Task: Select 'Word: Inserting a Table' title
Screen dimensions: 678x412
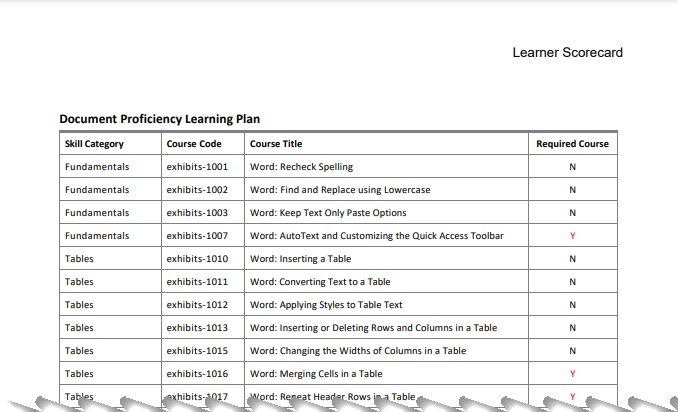Action: point(301,259)
